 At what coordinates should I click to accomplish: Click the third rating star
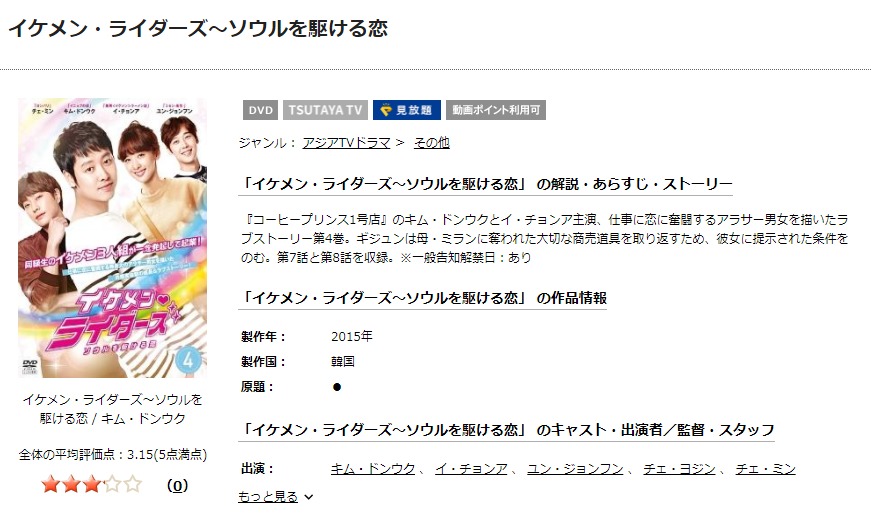click(x=92, y=485)
